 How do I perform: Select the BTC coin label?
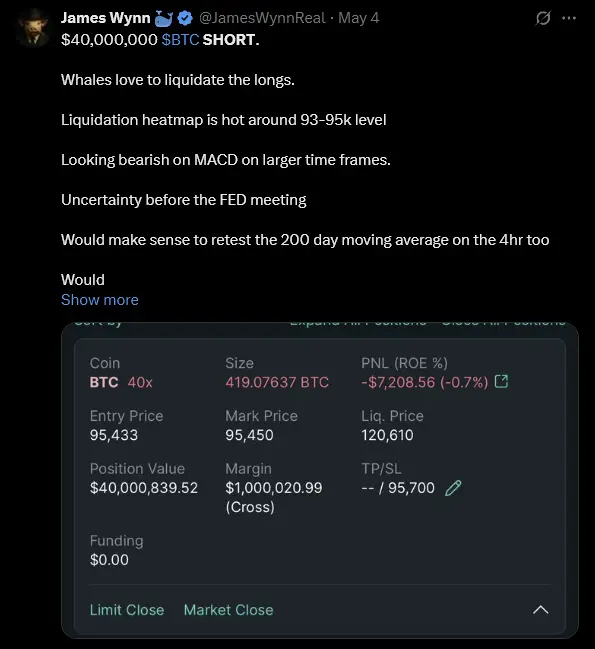click(104, 382)
